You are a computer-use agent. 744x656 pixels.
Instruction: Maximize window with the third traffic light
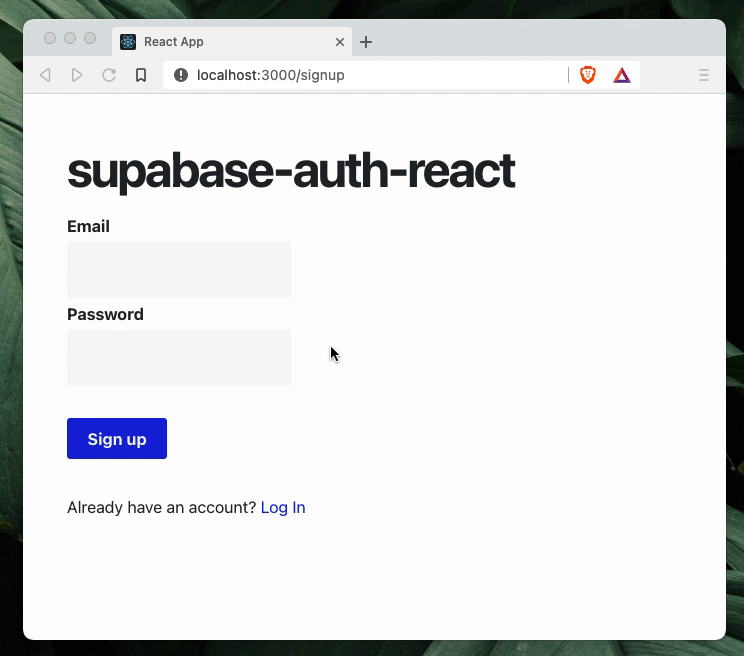point(90,38)
